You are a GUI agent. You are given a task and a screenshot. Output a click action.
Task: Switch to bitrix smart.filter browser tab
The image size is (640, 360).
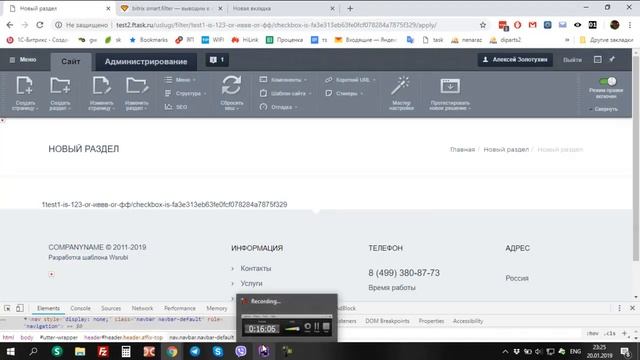(x=171, y=8)
